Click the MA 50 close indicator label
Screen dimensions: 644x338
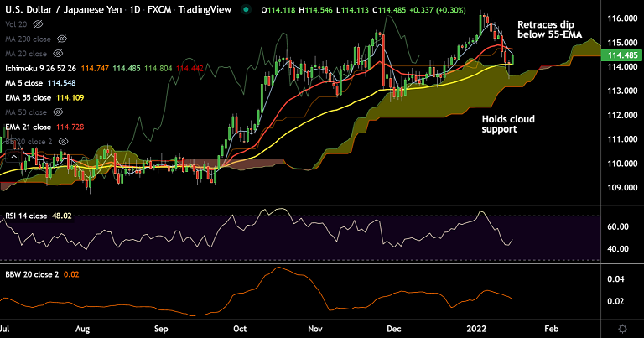tap(26, 112)
